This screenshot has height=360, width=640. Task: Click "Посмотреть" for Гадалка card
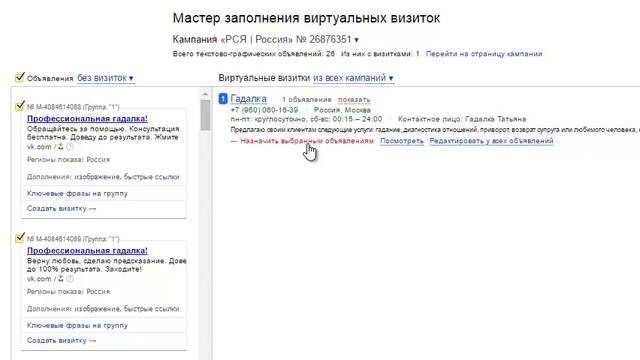point(402,141)
